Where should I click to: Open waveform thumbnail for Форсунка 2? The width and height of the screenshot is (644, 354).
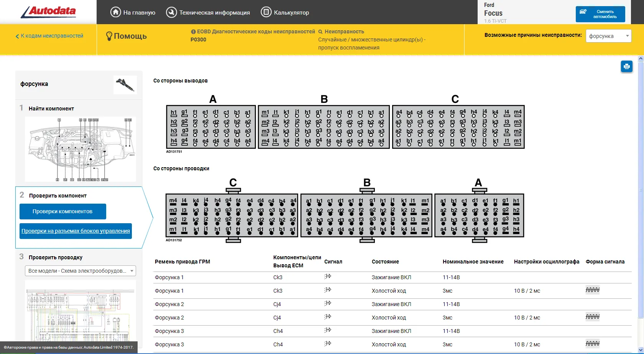pos(593,317)
